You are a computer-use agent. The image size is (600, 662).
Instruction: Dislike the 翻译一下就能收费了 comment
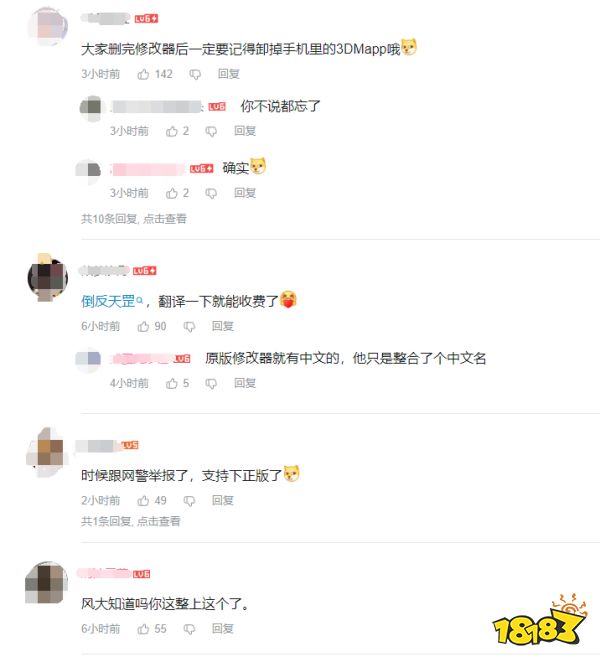tap(189, 327)
